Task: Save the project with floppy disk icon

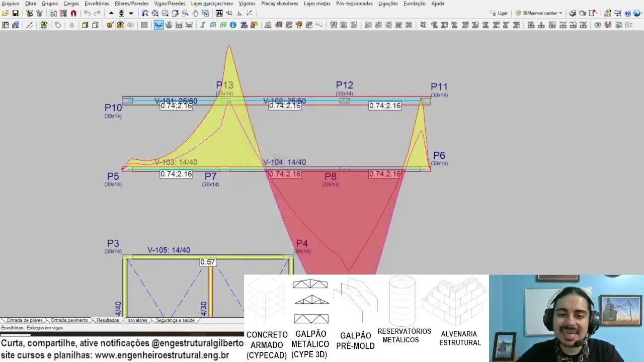Action: point(16,13)
